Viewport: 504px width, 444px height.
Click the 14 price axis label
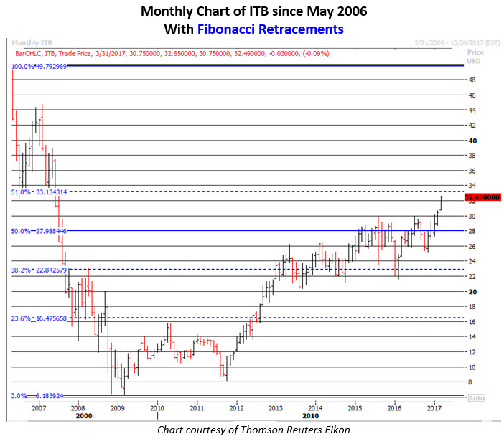(x=472, y=337)
